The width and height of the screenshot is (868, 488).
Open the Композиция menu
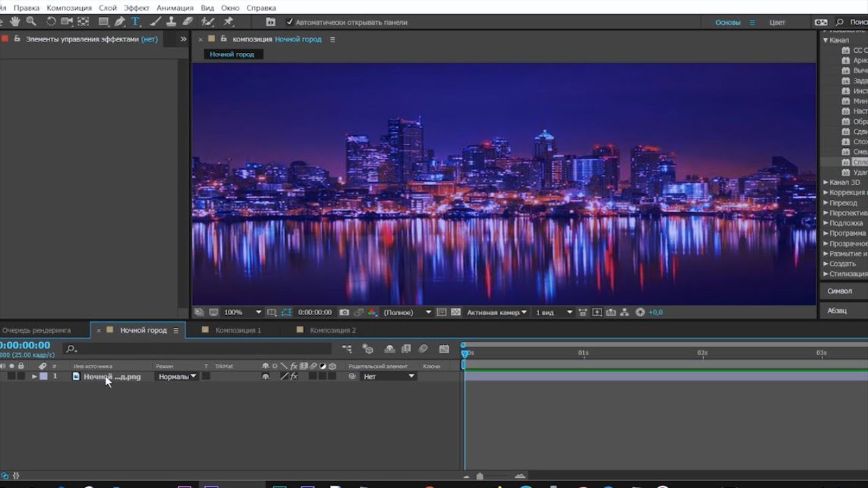(69, 8)
